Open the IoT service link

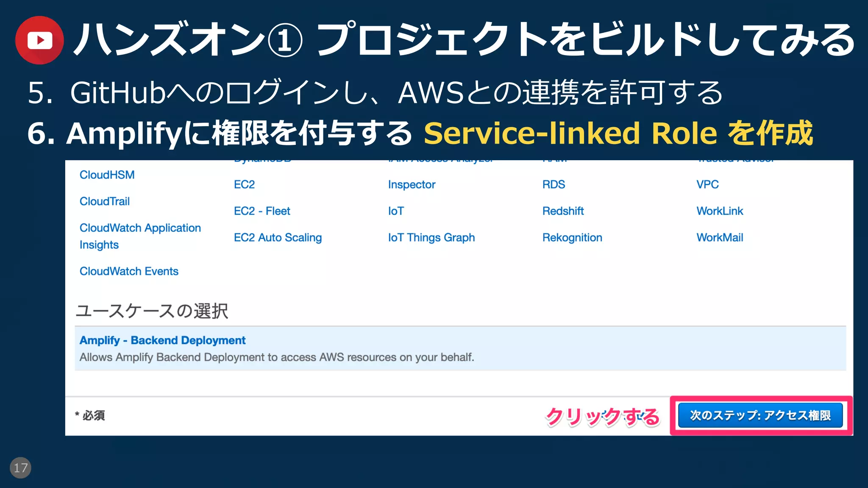(396, 211)
